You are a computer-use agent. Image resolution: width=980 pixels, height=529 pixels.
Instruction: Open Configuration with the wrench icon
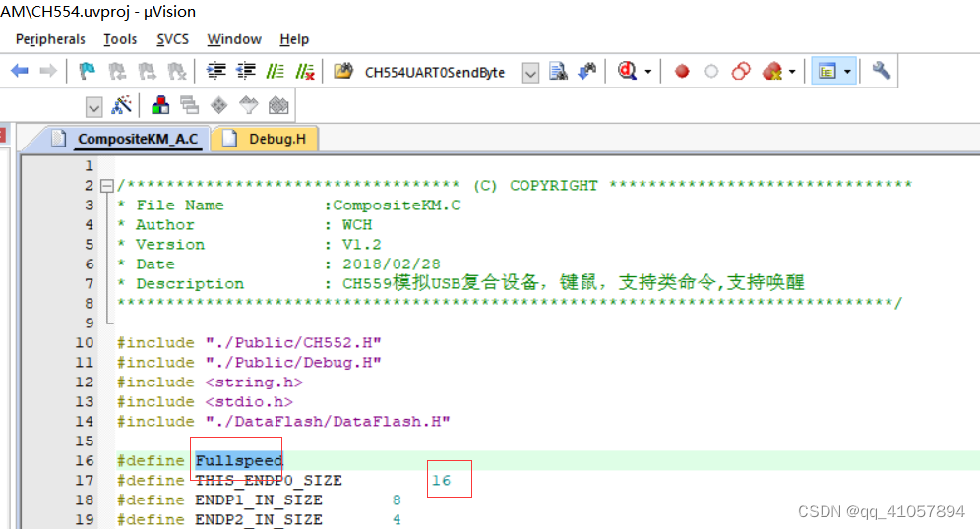[882, 71]
